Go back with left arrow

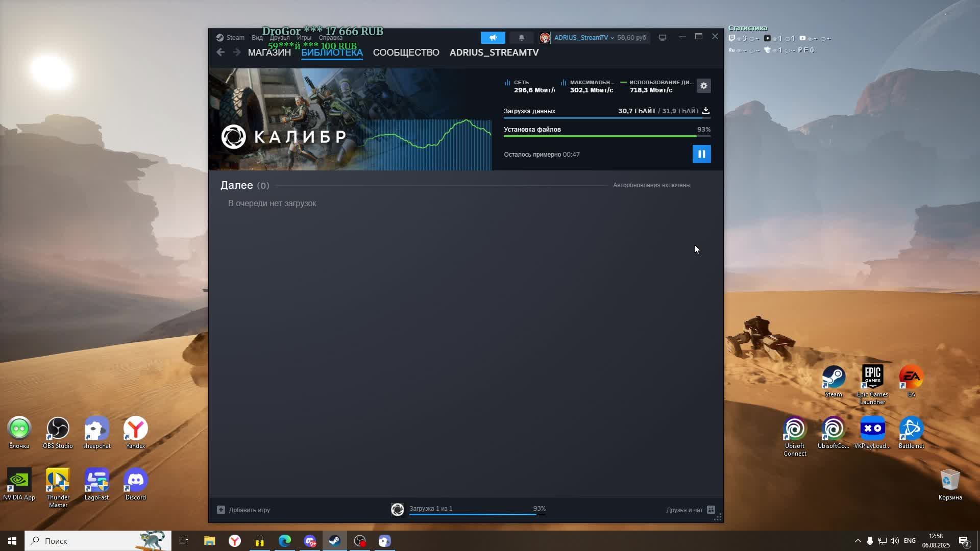point(220,53)
